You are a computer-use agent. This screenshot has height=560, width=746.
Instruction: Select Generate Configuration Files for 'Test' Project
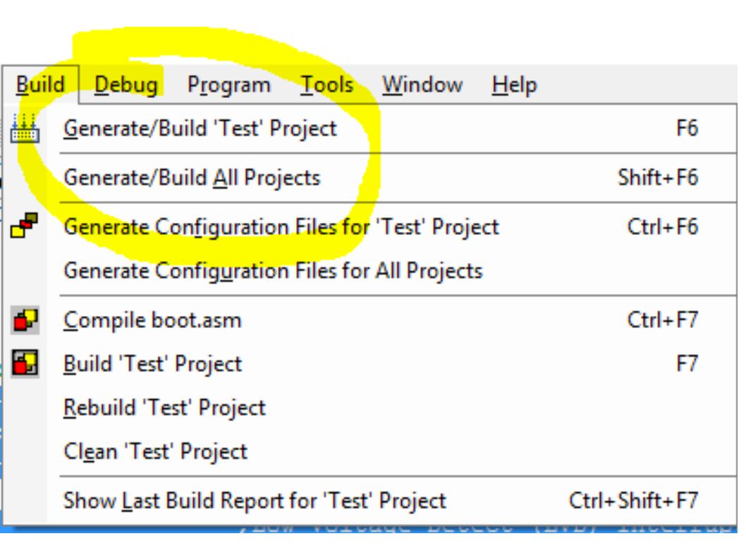click(x=369, y=227)
